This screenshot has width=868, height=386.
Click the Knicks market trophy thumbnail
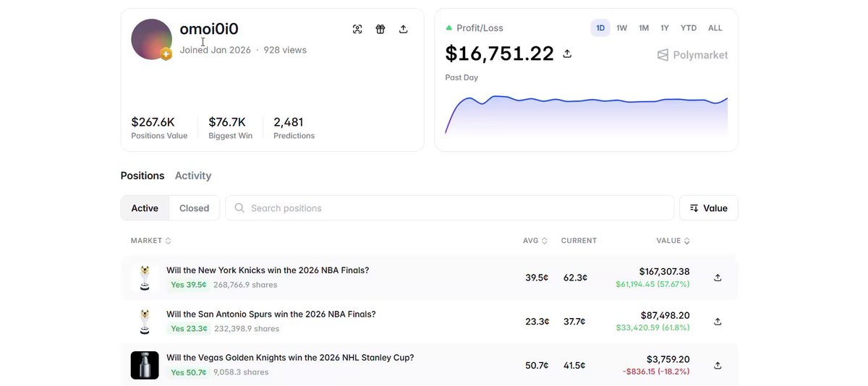tap(145, 278)
